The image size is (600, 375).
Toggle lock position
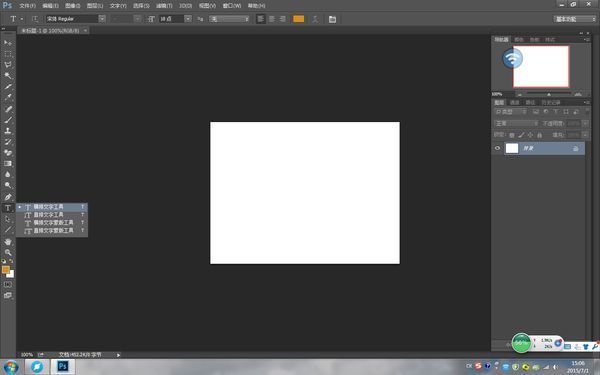[530, 135]
